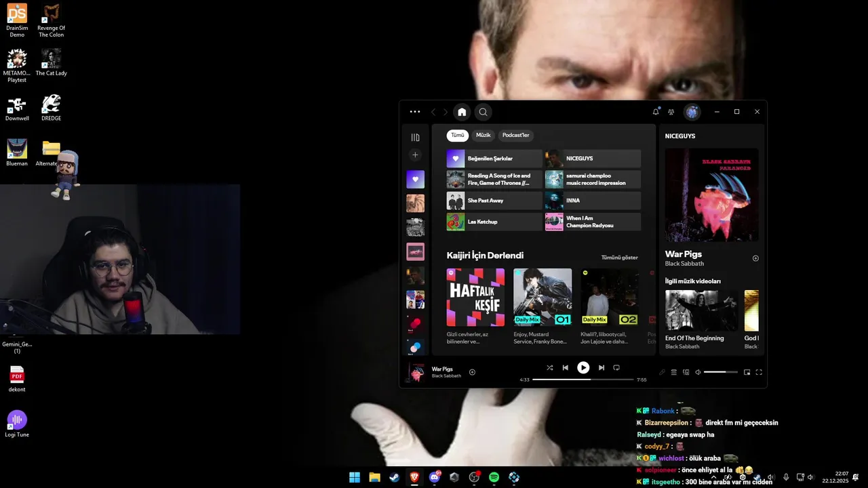Open the Black Sabbath Paranoid album cover

[712, 195]
